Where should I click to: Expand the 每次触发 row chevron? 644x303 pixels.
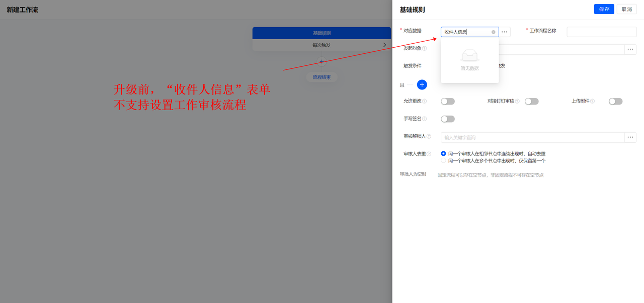(385, 45)
